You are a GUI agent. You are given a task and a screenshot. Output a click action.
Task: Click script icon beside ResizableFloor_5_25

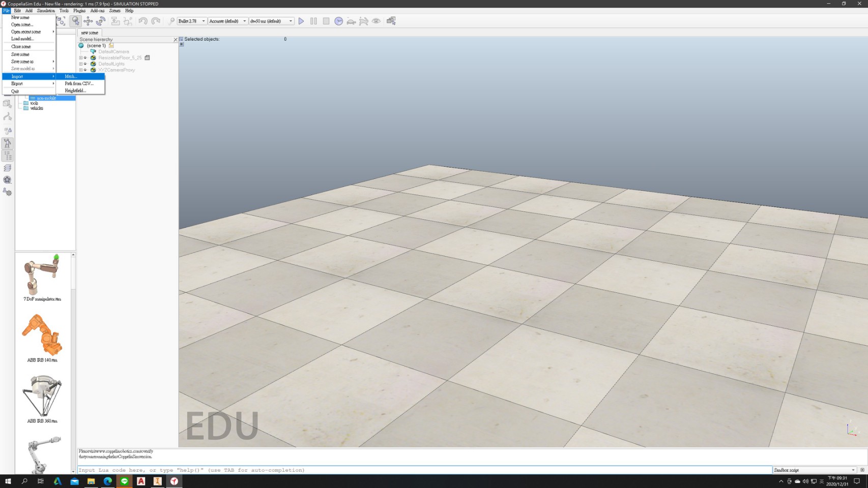point(148,57)
